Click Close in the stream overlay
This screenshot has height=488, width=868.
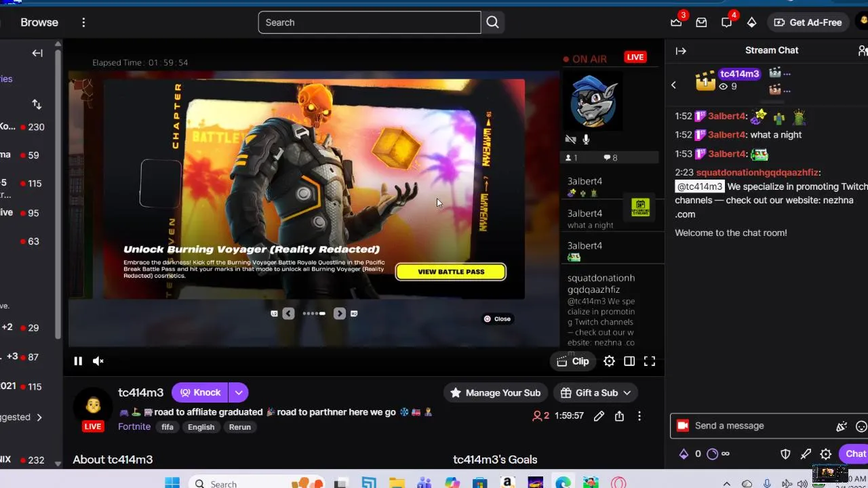497,319
